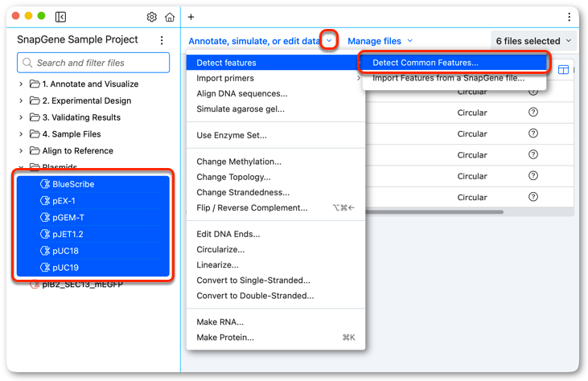Select Detect Common Features... submenu item
Viewport: 588px width, 381px height.
454,63
